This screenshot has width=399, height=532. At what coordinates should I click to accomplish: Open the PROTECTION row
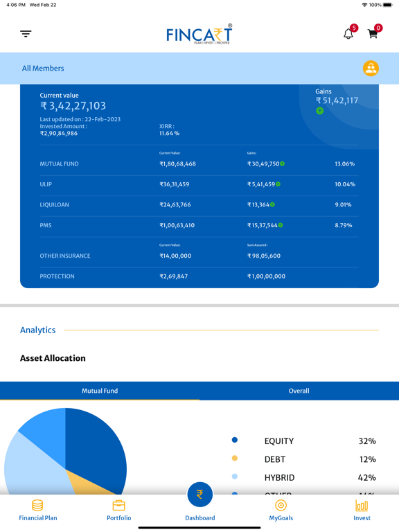[199, 276]
